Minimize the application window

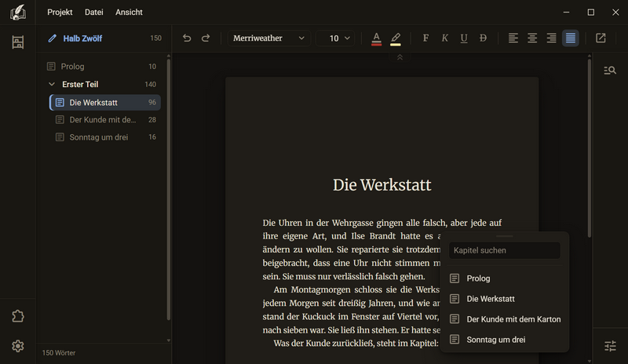(566, 13)
